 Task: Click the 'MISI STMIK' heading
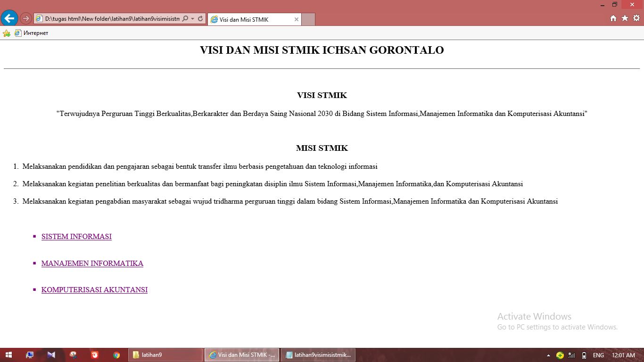point(322,148)
